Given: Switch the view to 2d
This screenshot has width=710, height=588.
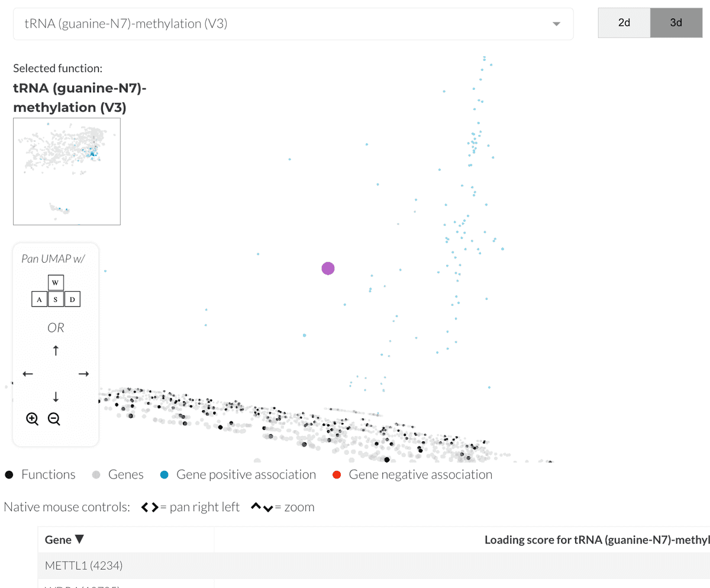Looking at the screenshot, I should tap(624, 23).
